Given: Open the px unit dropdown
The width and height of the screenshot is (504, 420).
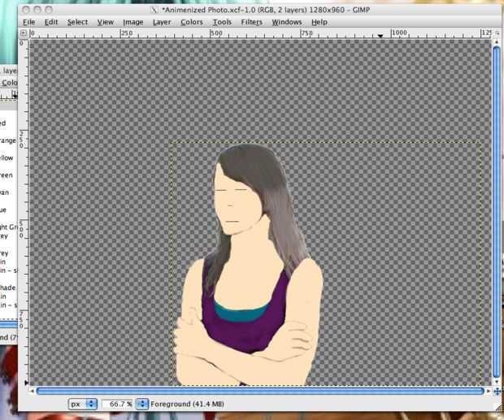Looking at the screenshot, I should pos(83,404).
